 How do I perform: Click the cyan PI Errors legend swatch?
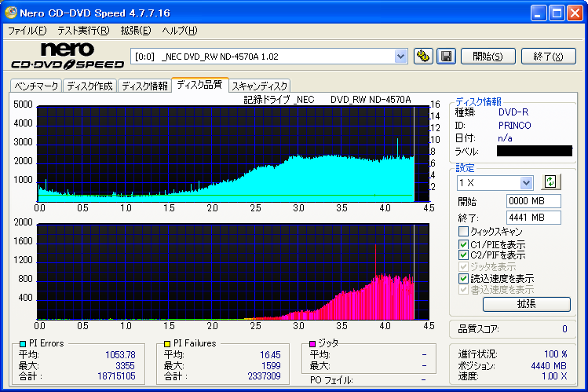[x=23, y=343]
